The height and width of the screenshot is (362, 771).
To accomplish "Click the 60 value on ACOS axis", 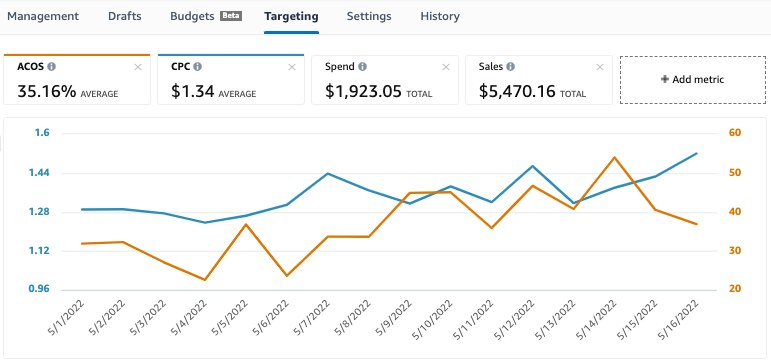I will tap(735, 133).
